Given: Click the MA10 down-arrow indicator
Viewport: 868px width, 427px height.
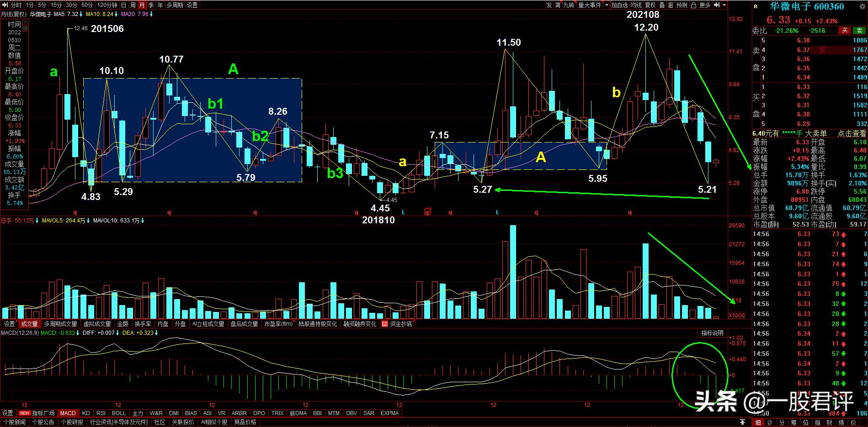Looking at the screenshot, I should (x=117, y=14).
